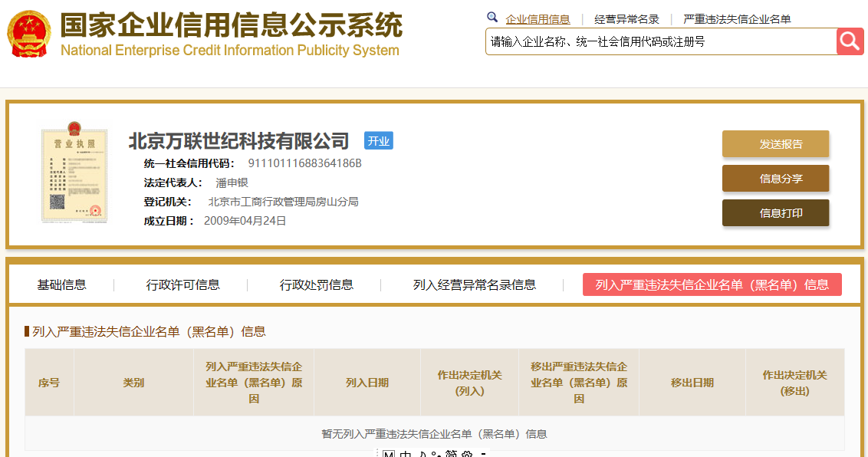Screen dimensions: 868x457
Task: Click the English title National Enterprise Credit Information Publicity System
Action: tap(230, 51)
